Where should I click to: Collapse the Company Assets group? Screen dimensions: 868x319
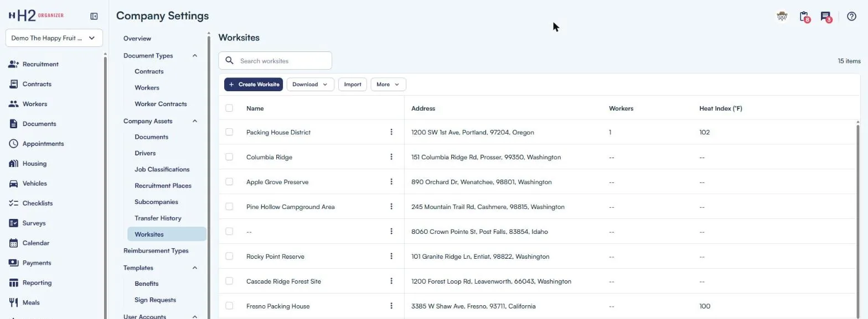(194, 121)
